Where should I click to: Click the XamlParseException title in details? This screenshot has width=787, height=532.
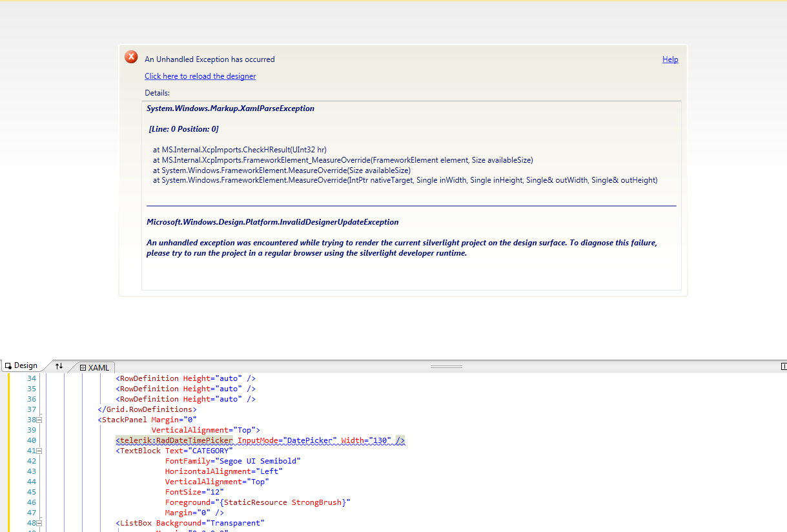(x=230, y=108)
